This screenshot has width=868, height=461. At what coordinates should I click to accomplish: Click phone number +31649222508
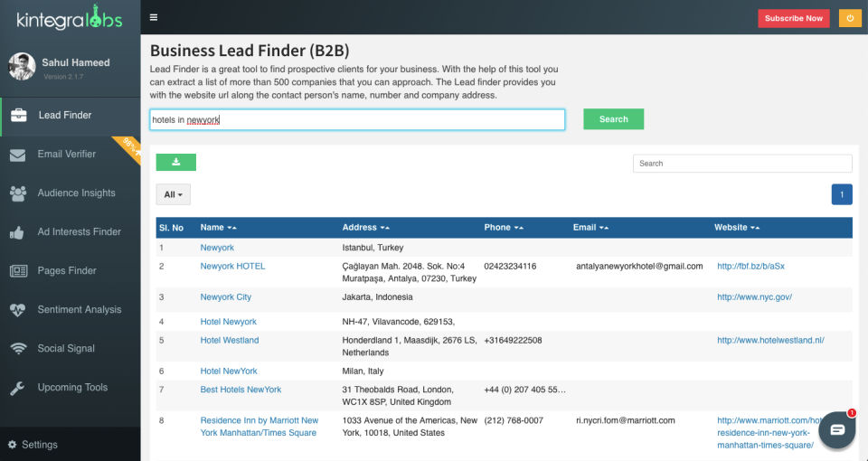coord(513,341)
